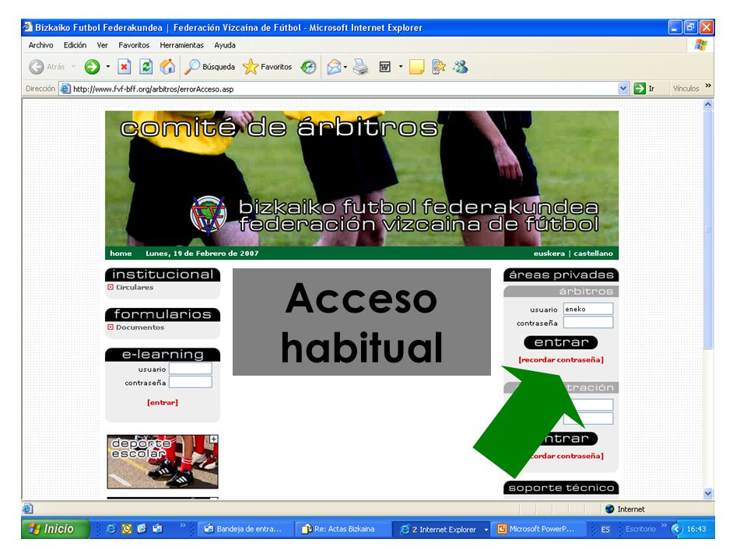
Task: Go to the browser home page icon
Action: 167,67
